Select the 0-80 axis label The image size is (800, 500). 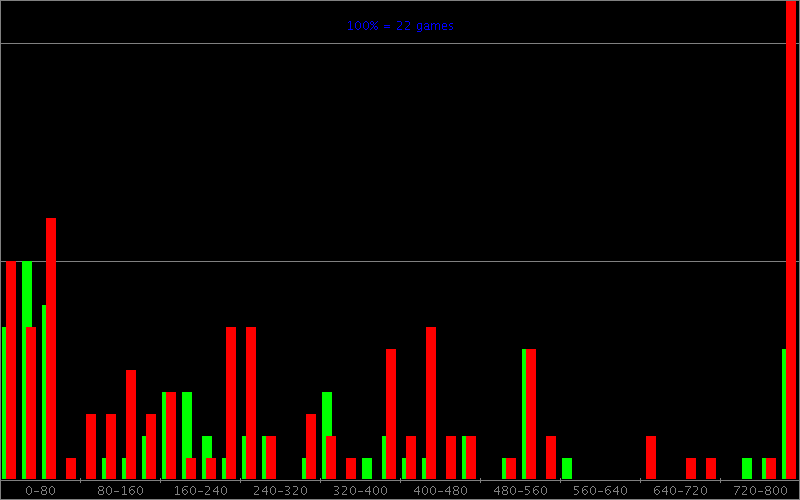pyautogui.click(x=40, y=491)
